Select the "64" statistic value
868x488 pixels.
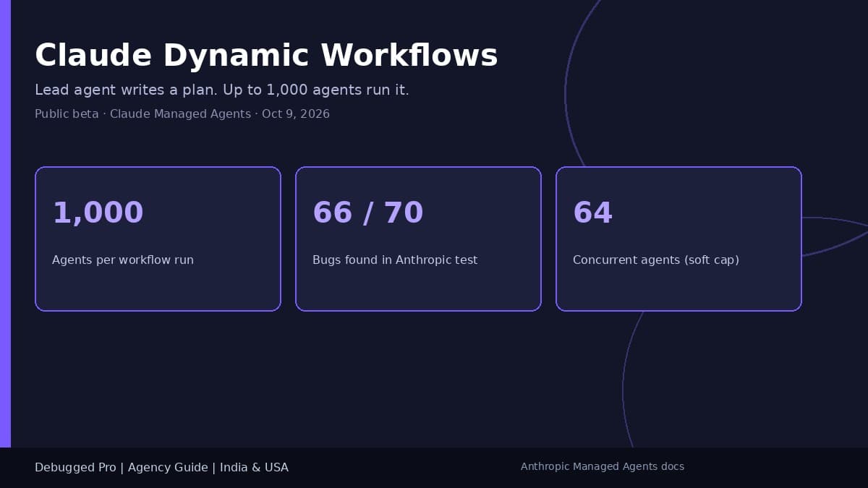(592, 213)
